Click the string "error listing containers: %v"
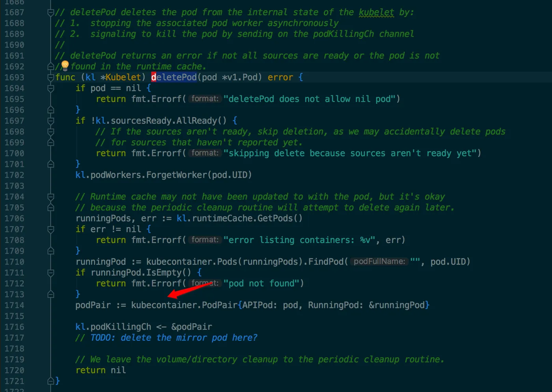 pyautogui.click(x=299, y=240)
